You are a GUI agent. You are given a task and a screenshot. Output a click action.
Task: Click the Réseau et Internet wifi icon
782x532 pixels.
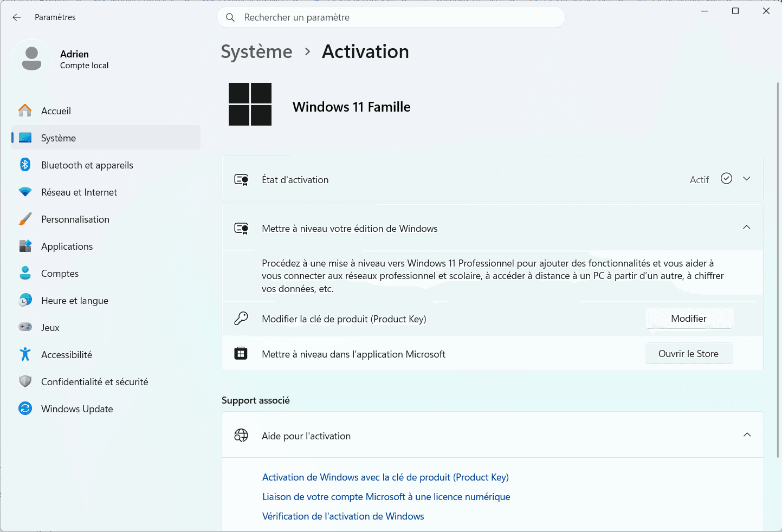tap(25, 192)
